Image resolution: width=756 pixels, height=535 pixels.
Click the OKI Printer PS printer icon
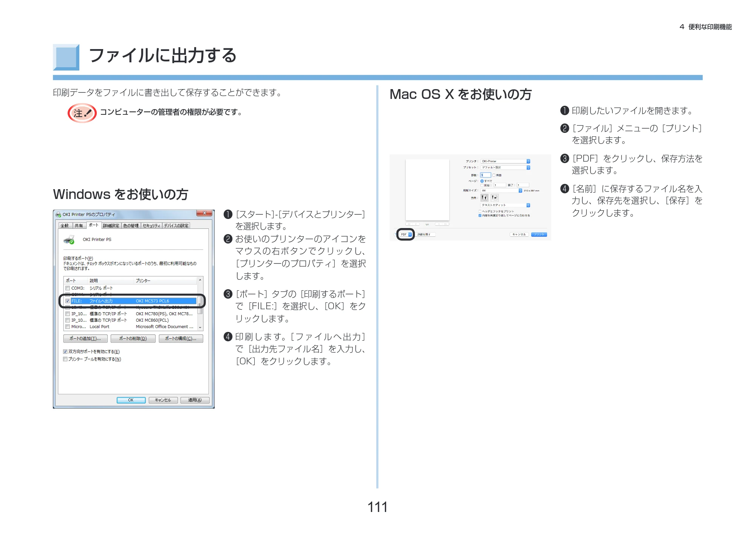point(69,239)
